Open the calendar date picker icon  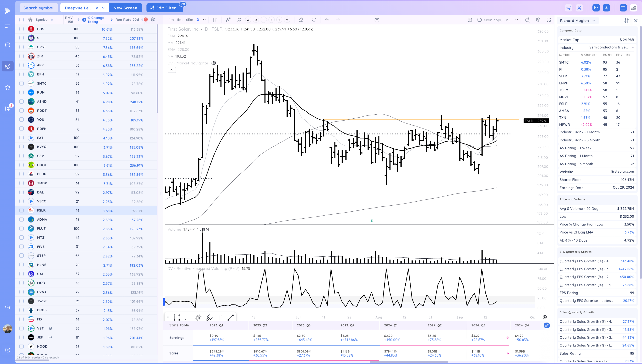point(377,20)
